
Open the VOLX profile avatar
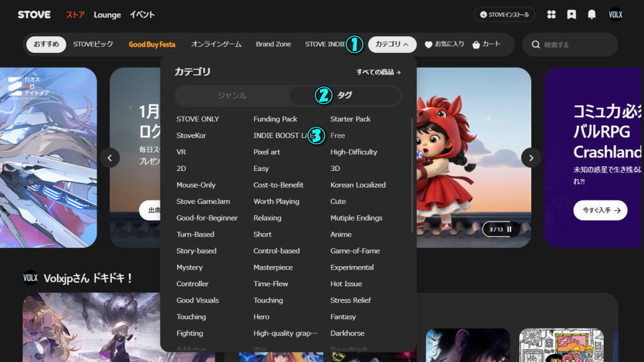click(x=615, y=14)
